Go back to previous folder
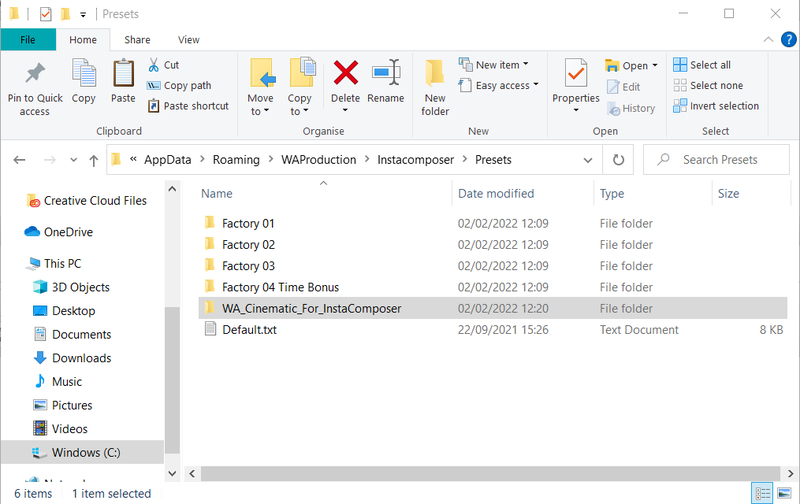 click(19, 160)
